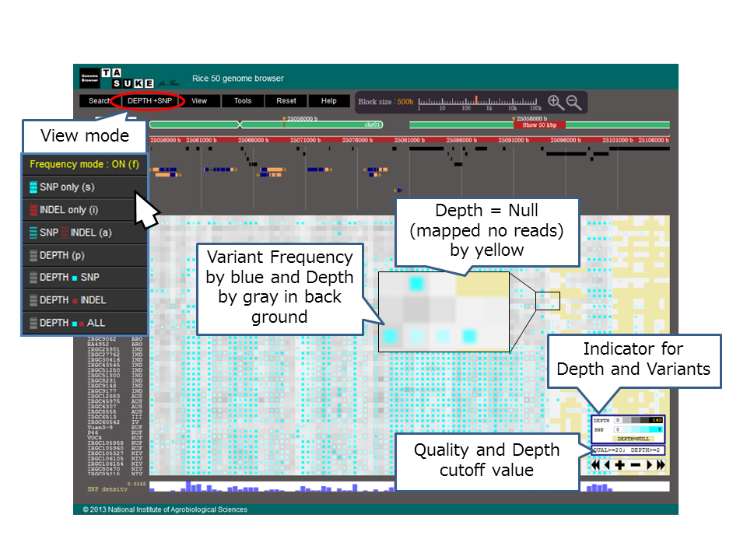This screenshot has height=560, width=747.
Task: Click the zoom out magnifier icon
Action: click(573, 102)
